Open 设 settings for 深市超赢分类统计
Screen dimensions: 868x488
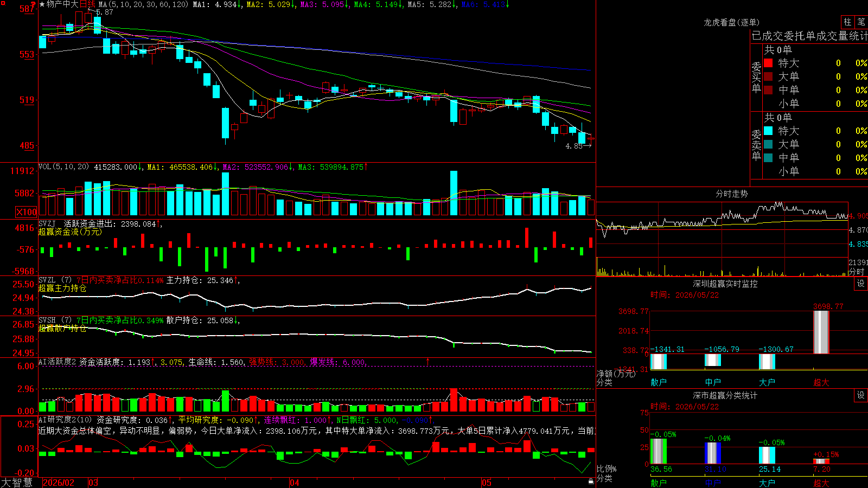(861, 395)
